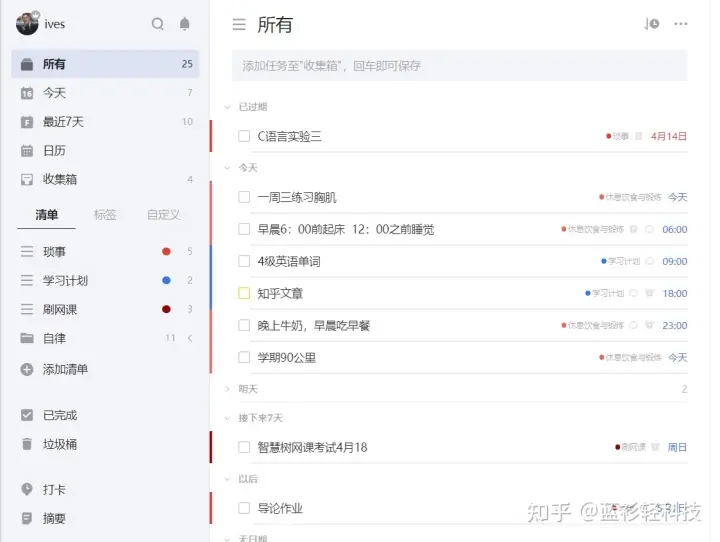Select 最近7天 in sidebar
720x542 pixels.
pyautogui.click(x=105, y=122)
